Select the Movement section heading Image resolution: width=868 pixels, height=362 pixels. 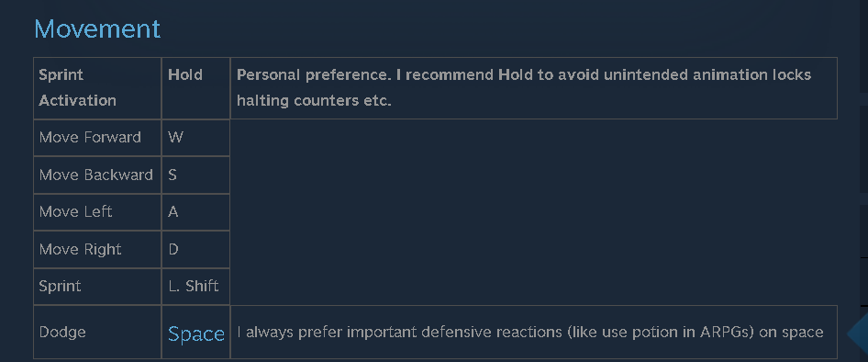[x=97, y=28]
